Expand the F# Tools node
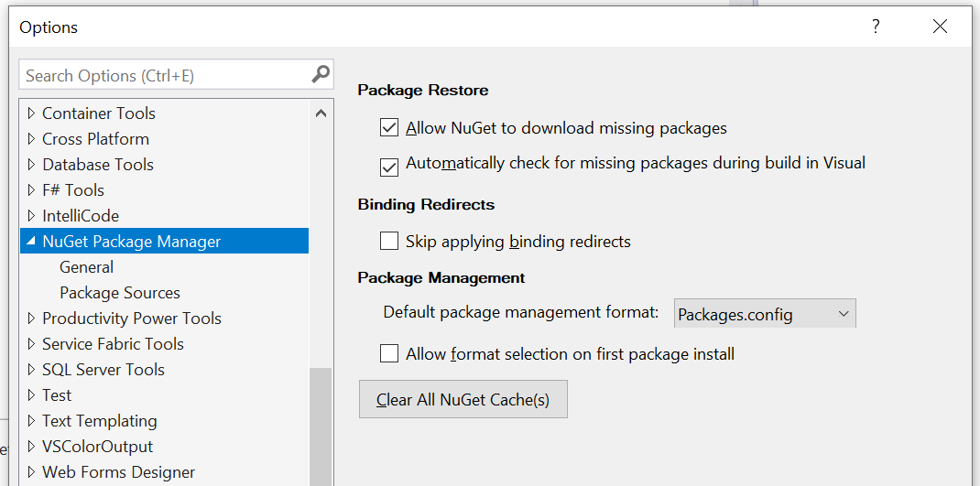 tap(32, 189)
